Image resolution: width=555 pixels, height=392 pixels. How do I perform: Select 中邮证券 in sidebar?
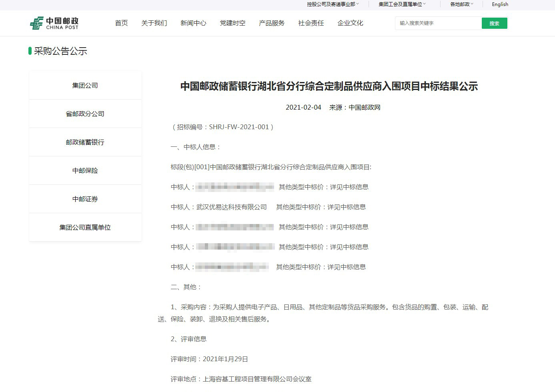point(85,199)
